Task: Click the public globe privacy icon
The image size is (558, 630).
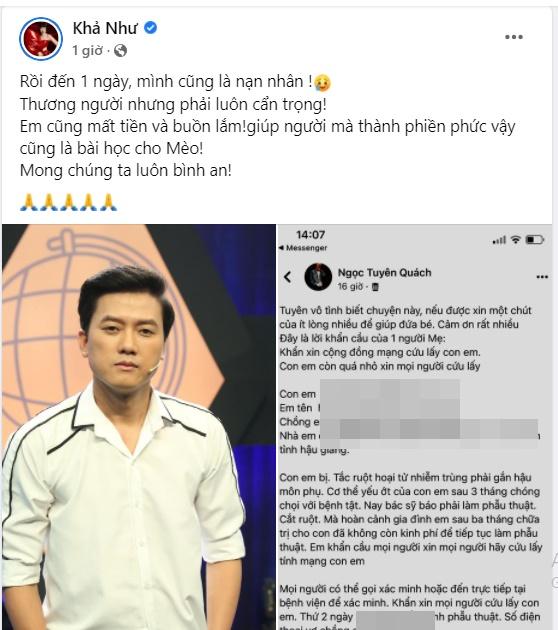Action: coord(121,51)
